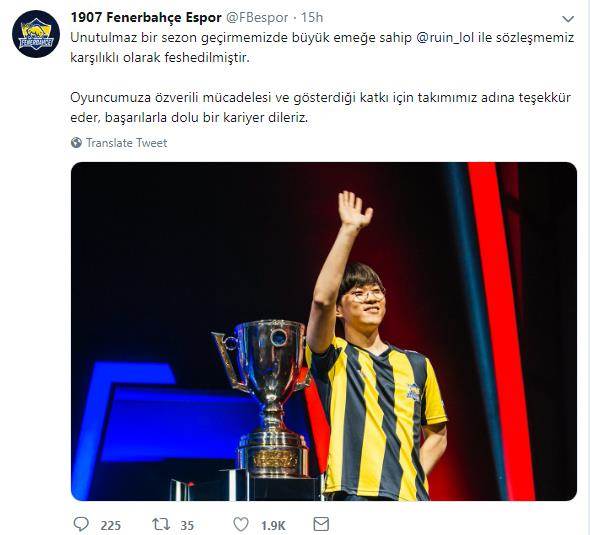590x535 pixels.
Task: Click the tweet's first paragraph text
Action: pyautogui.click(x=322, y=48)
